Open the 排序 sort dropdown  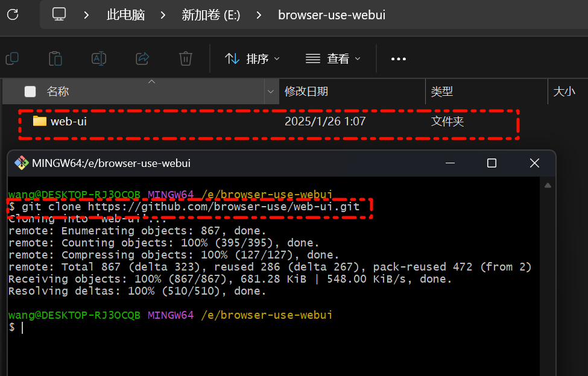point(252,59)
